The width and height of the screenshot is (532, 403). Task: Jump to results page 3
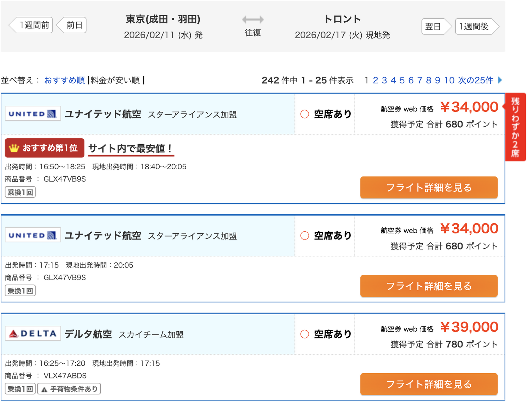point(384,81)
